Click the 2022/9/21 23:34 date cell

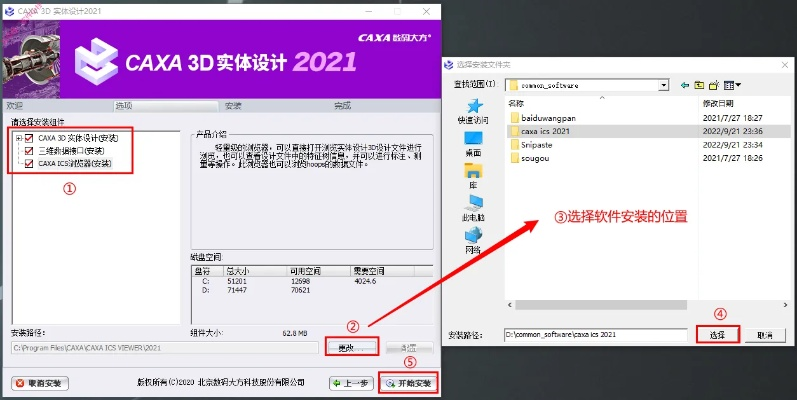pos(732,145)
